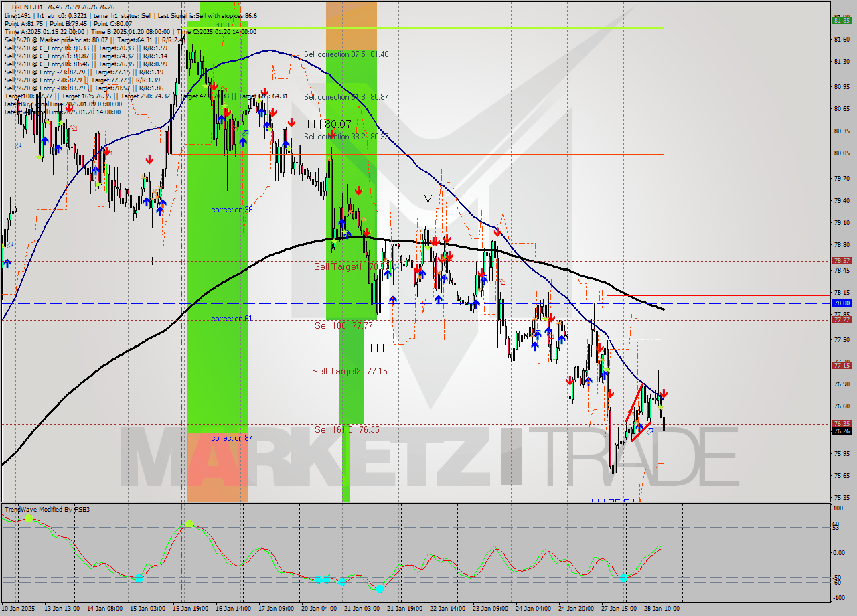Click the BRENT,H1 symbol title
The height and width of the screenshot is (616, 857).
pyautogui.click(x=29, y=7)
